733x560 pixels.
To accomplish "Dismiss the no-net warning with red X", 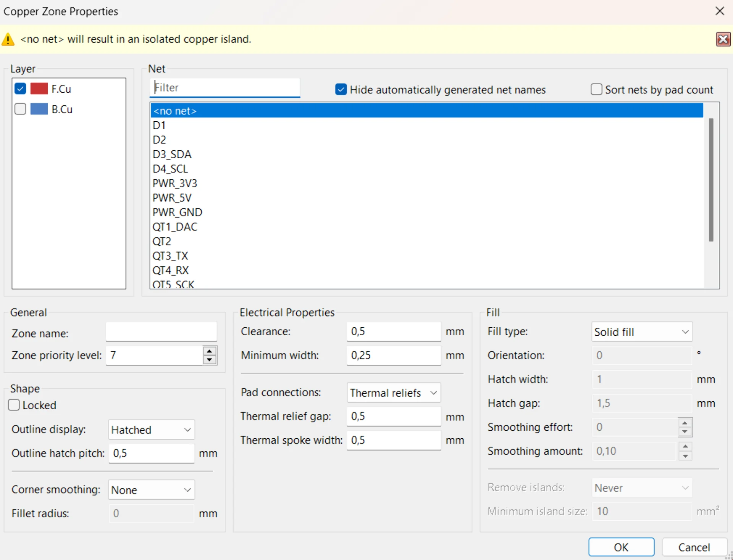I will click(x=723, y=39).
